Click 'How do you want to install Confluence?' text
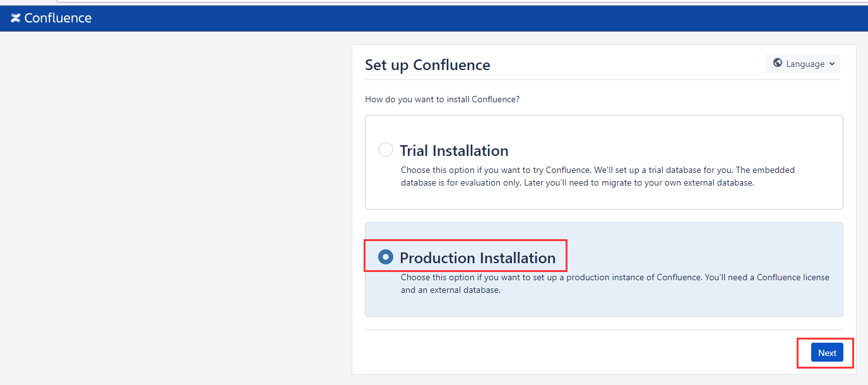868x385 pixels. click(442, 99)
